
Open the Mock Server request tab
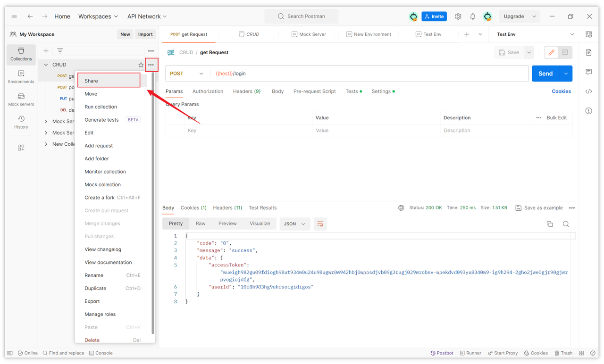pyautogui.click(x=309, y=34)
